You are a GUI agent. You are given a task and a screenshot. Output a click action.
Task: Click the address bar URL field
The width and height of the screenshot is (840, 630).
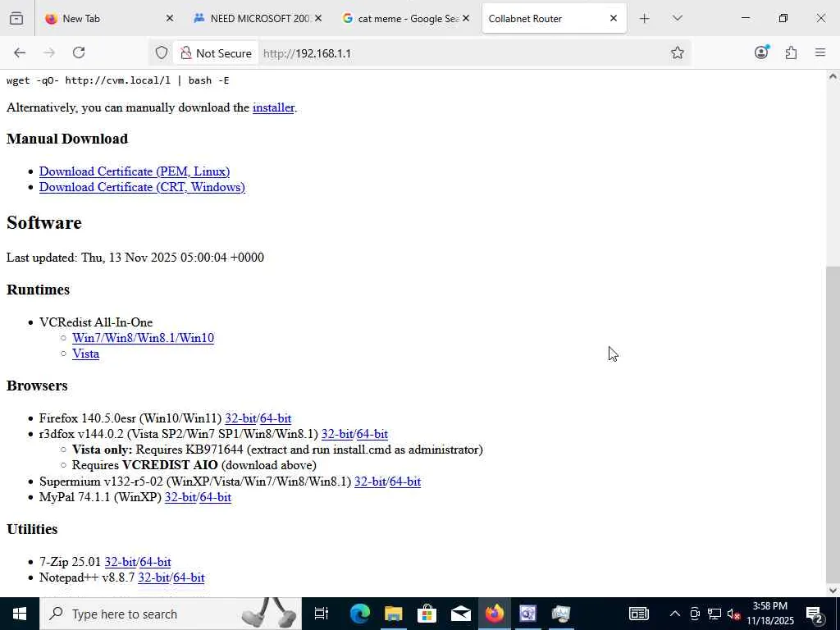tap(461, 53)
